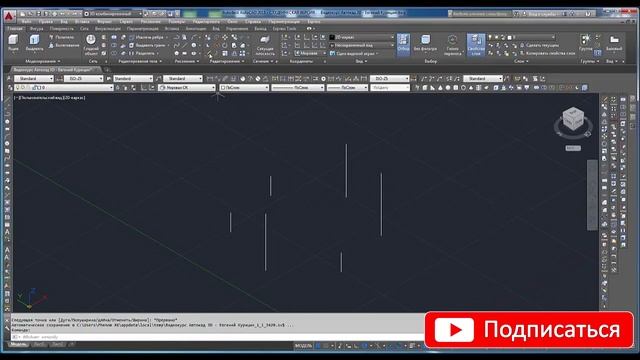Select the Ящик (Box) solid tool
The image size is (640, 360).
coord(13,43)
